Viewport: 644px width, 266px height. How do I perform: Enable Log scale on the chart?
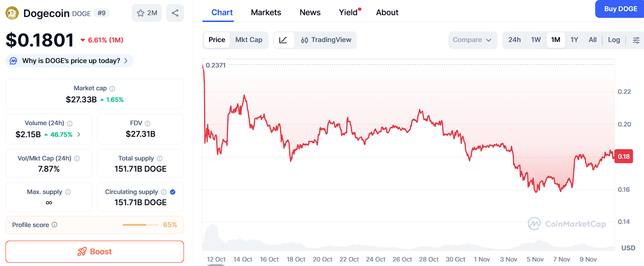pos(614,40)
